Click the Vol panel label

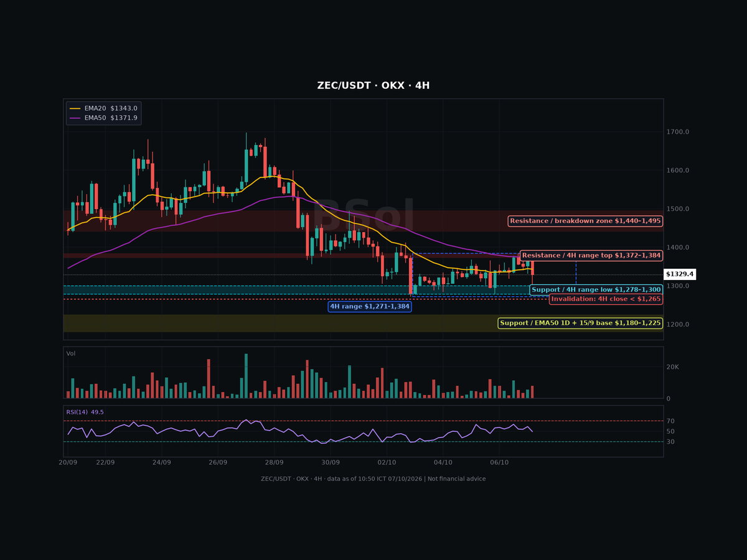71,353
